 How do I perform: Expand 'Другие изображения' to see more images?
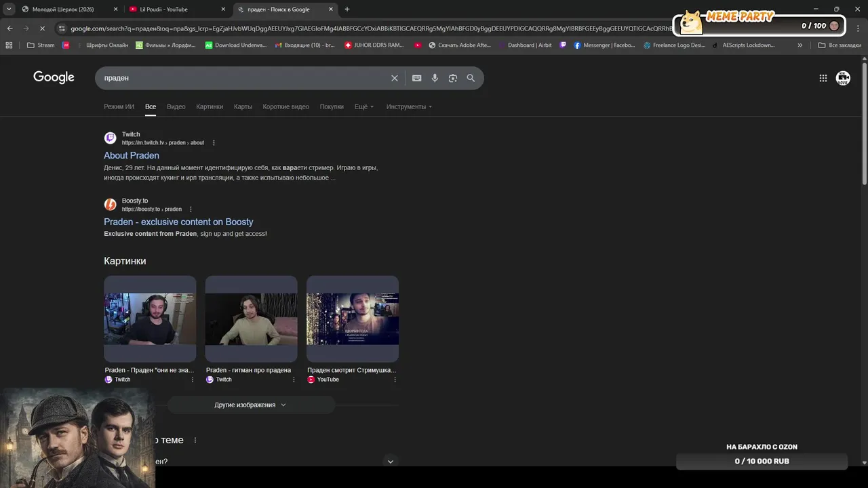click(251, 405)
